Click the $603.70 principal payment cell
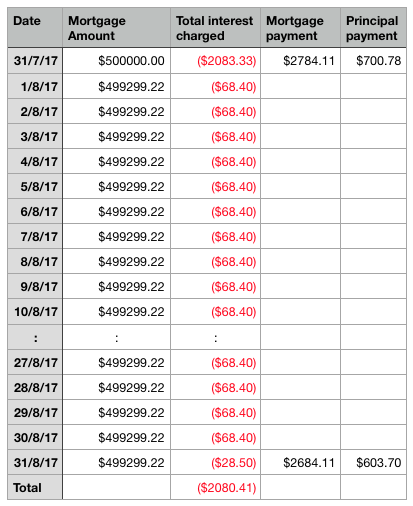 tap(373, 462)
